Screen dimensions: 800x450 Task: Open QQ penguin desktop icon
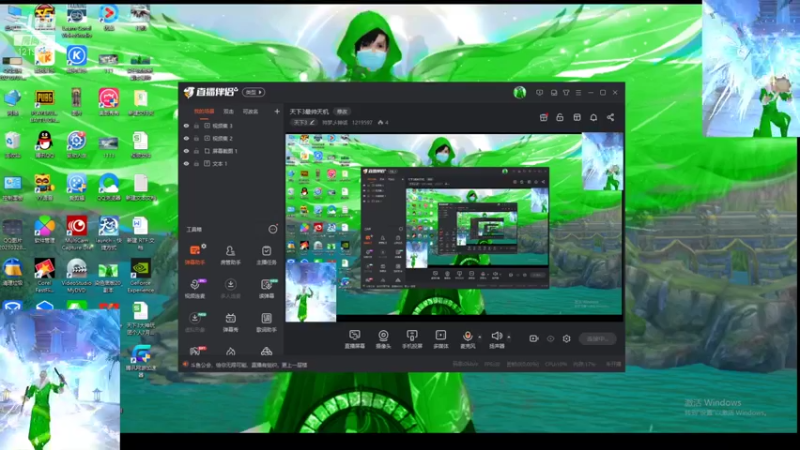(x=44, y=144)
